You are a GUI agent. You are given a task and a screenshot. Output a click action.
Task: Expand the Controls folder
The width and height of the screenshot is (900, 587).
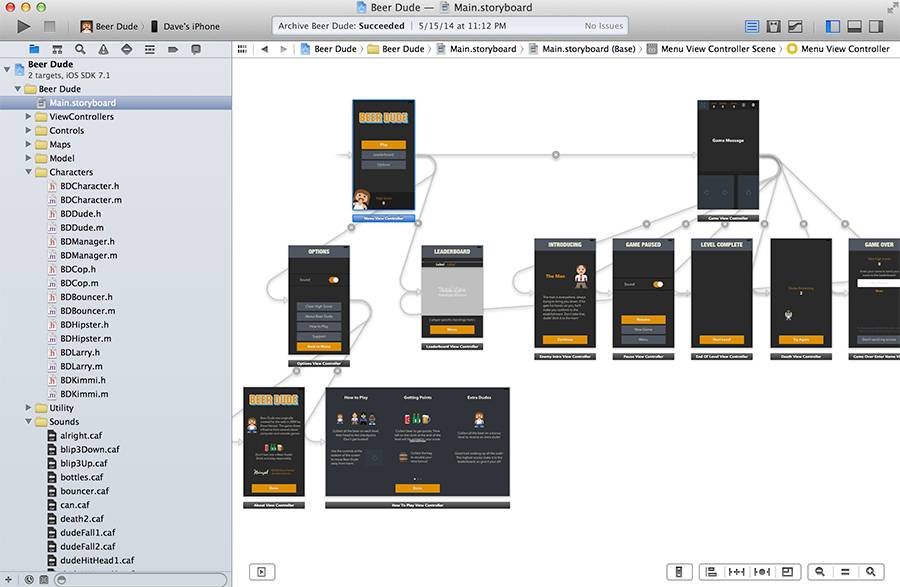click(28, 130)
